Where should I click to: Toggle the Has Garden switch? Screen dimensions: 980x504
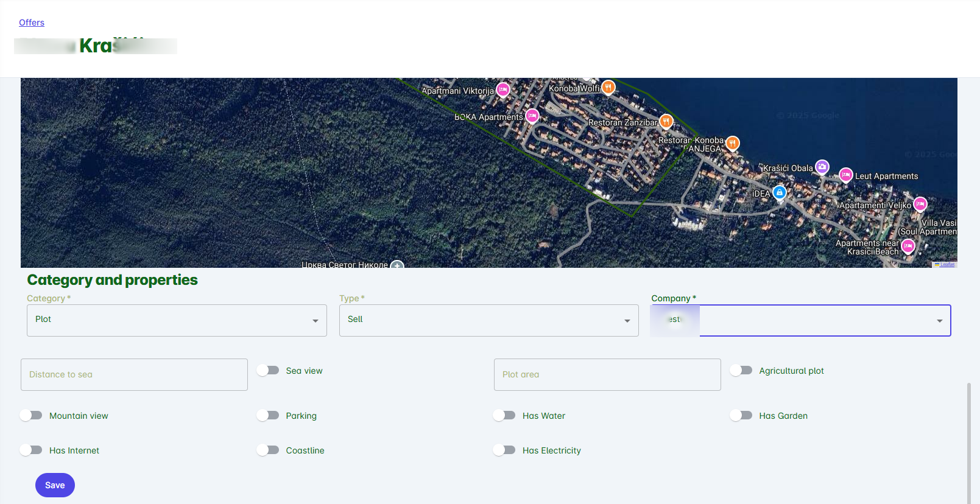coord(741,415)
